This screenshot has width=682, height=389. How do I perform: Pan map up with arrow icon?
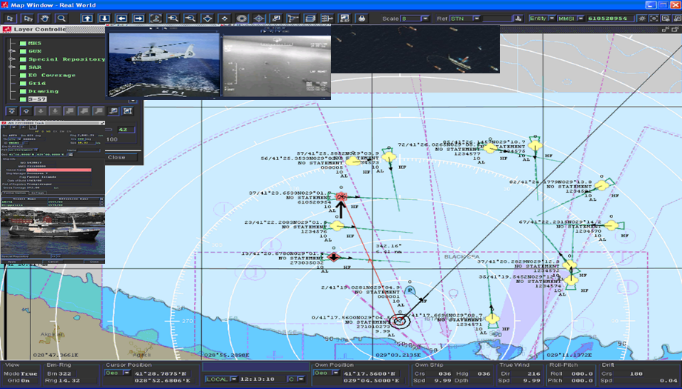click(x=87, y=18)
